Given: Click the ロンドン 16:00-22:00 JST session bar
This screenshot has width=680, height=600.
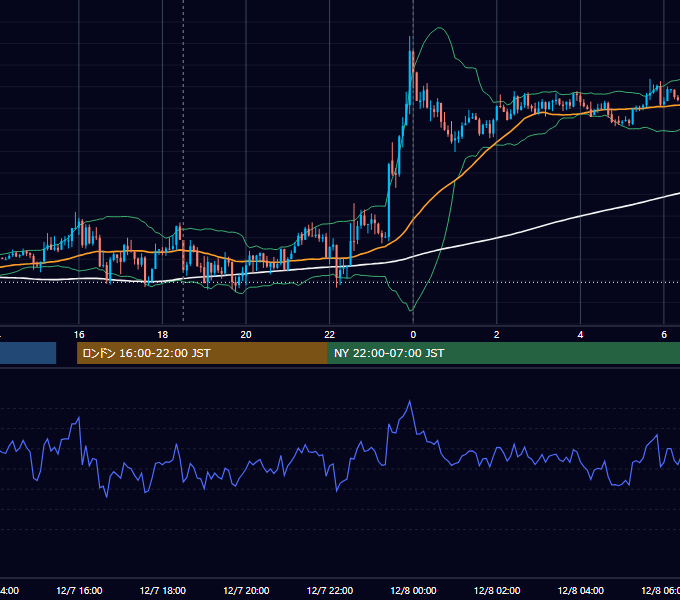Looking at the screenshot, I should coord(202,353).
